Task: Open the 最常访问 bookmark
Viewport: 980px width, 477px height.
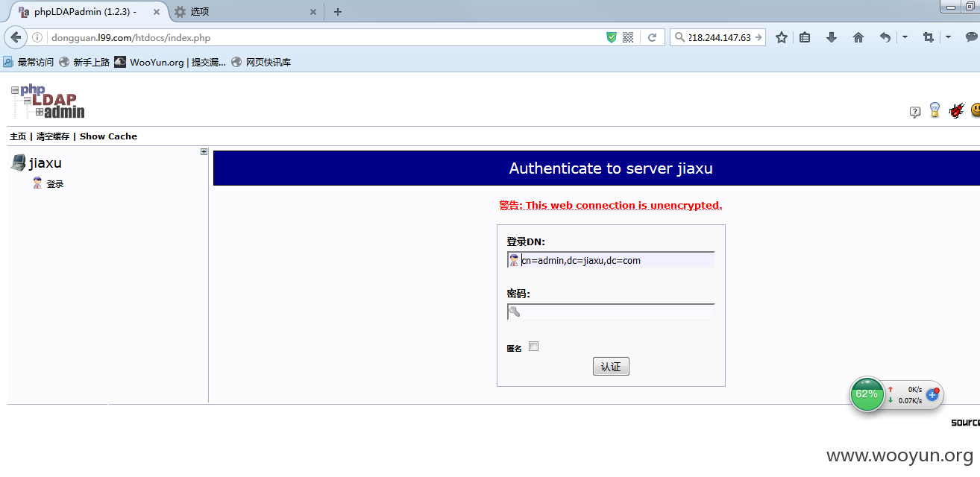Action: point(28,62)
